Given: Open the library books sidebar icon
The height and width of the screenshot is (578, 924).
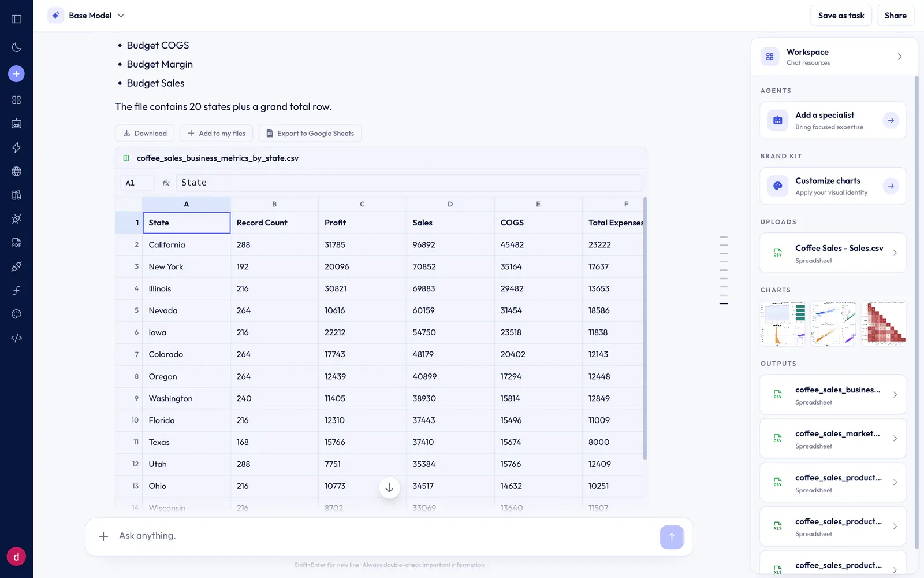Looking at the screenshot, I should 16,195.
